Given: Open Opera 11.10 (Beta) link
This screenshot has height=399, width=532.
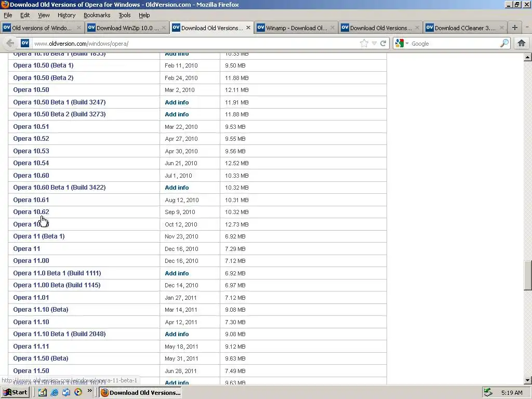Looking at the screenshot, I should pos(41,310).
